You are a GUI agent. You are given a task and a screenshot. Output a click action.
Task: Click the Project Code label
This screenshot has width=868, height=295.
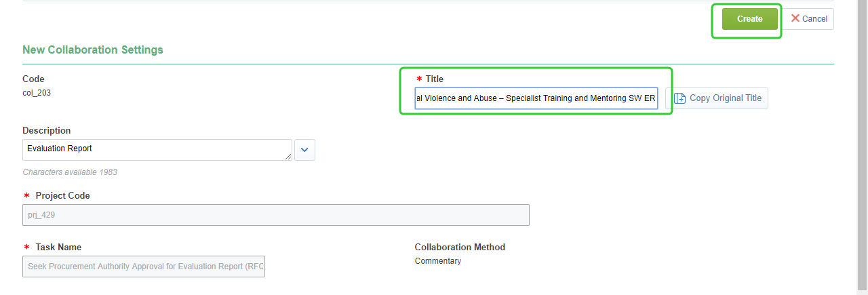click(x=62, y=196)
